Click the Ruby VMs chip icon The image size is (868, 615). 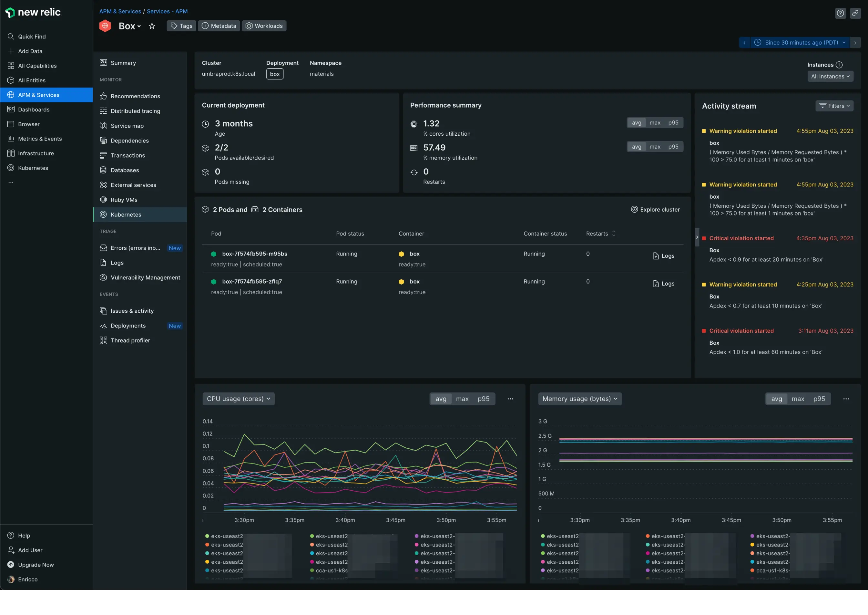pyautogui.click(x=103, y=200)
